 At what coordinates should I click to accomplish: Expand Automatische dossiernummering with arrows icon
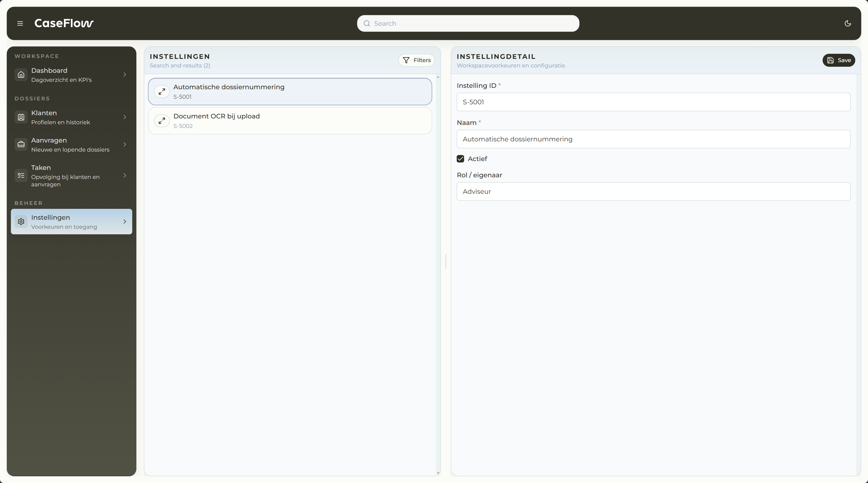(x=162, y=91)
